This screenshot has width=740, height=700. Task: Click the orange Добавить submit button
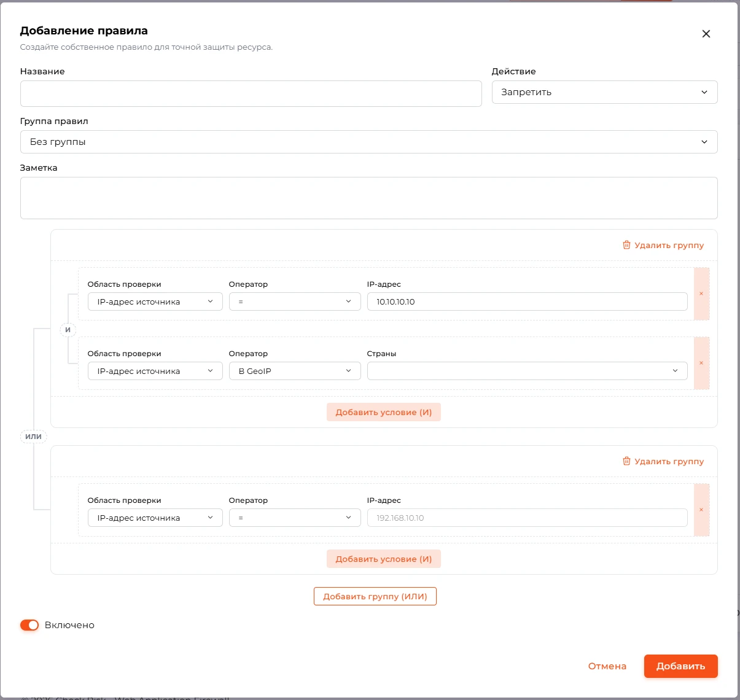[681, 666]
